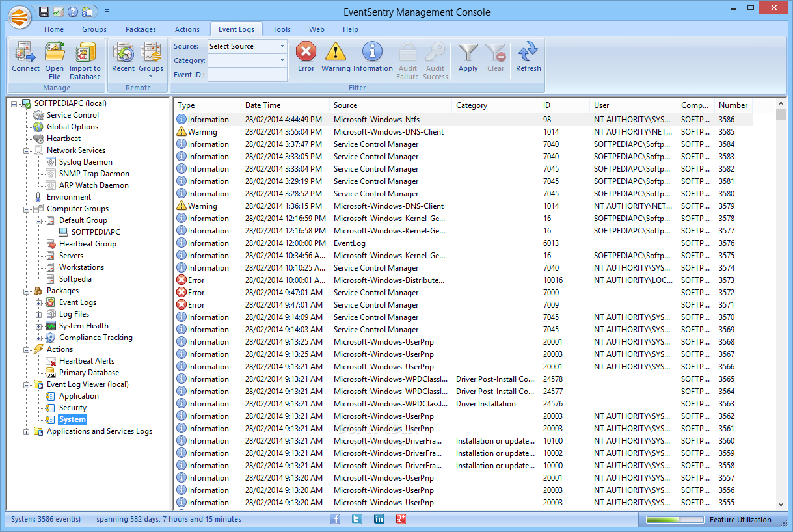This screenshot has width=793, height=532.
Task: Sort by the Source column header
Action: [x=390, y=105]
